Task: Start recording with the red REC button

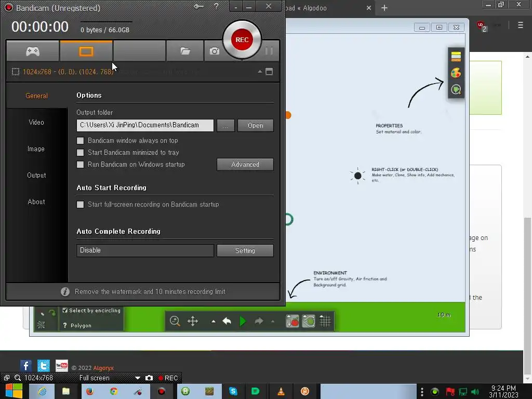Action: (242, 39)
